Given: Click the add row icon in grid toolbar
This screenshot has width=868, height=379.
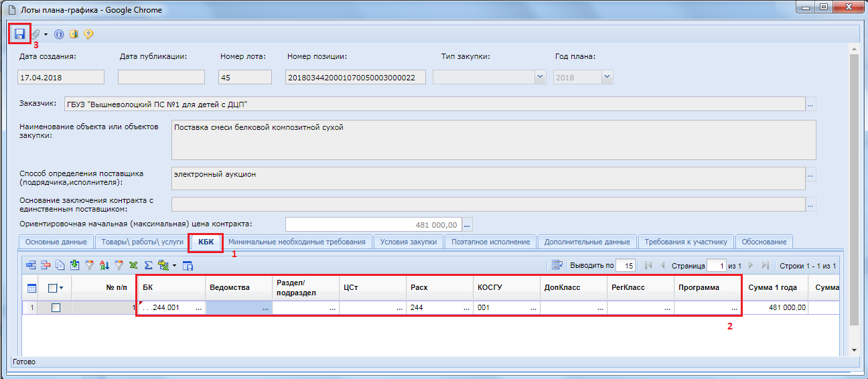Looking at the screenshot, I should [31, 265].
